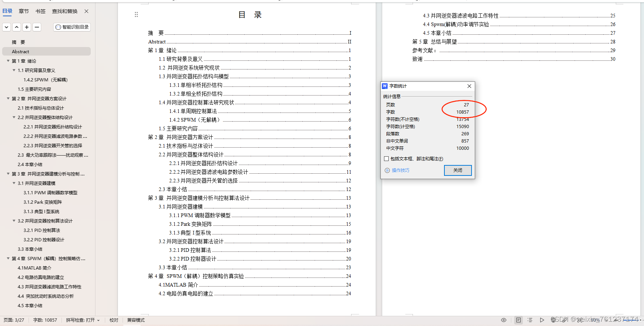Screen dimensions: 644x326
Task: Click the play icon for reading mode in the status bar
Action: 542,320
